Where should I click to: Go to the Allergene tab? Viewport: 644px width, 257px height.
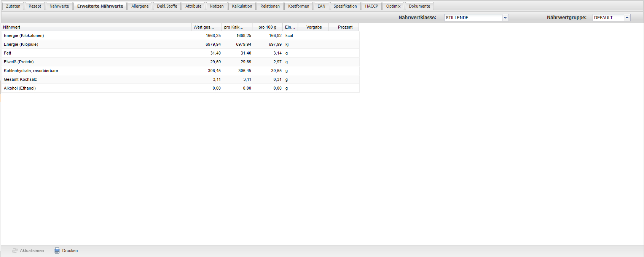pyautogui.click(x=140, y=6)
